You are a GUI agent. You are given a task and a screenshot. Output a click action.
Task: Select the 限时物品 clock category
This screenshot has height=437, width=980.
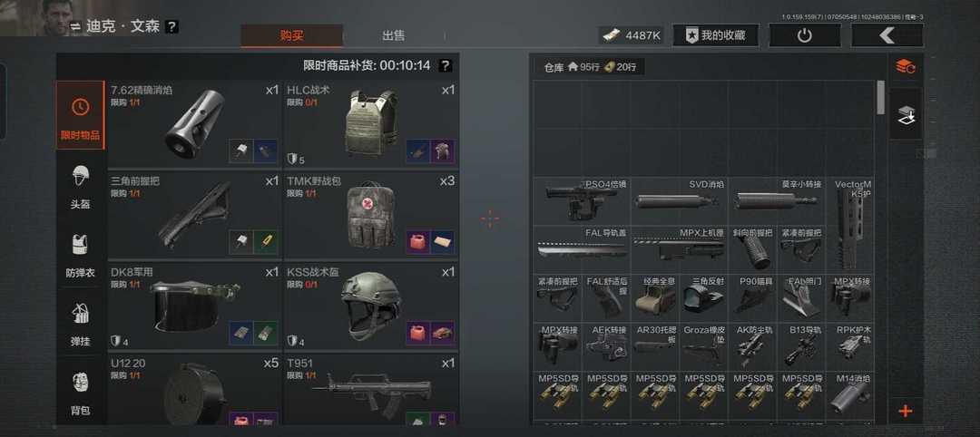[81, 115]
